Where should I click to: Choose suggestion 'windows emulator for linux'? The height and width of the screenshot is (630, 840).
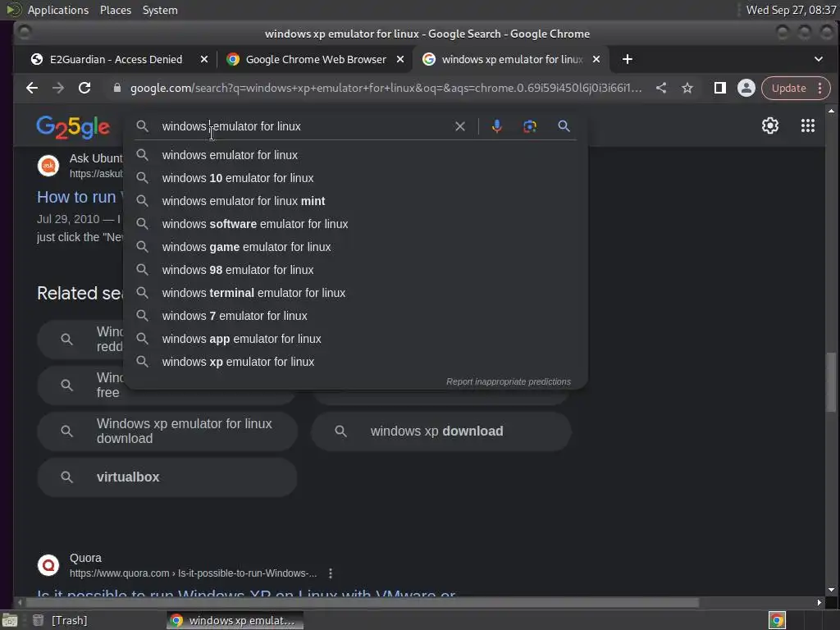tap(356, 155)
